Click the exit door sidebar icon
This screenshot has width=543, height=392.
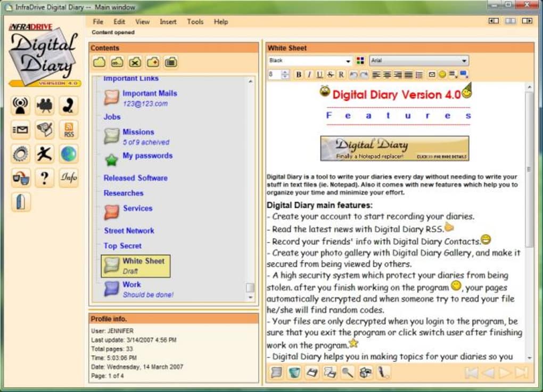click(x=20, y=202)
